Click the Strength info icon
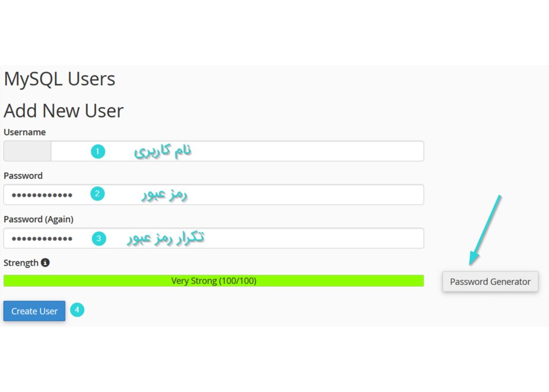The width and height of the screenshot is (549, 392). [45, 262]
